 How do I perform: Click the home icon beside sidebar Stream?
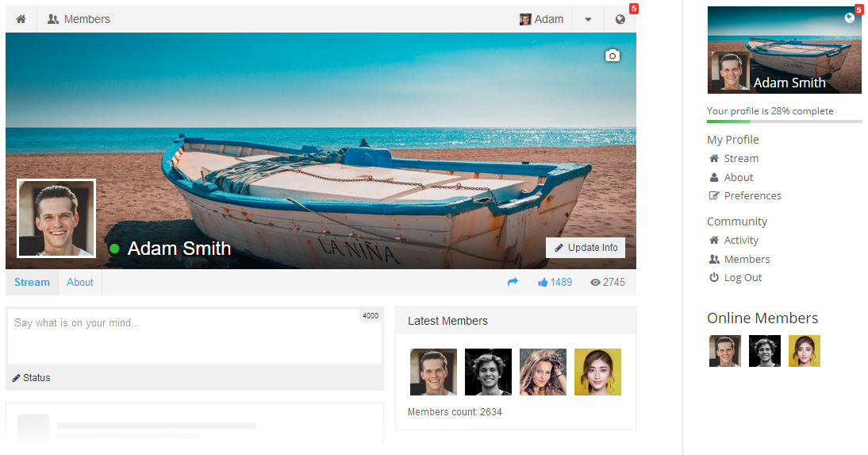pyautogui.click(x=714, y=159)
